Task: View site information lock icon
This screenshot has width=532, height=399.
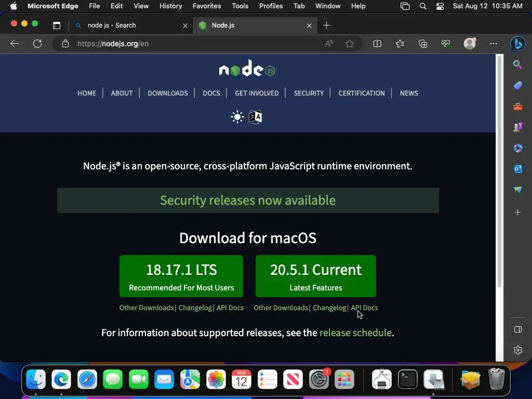Action: (65, 44)
